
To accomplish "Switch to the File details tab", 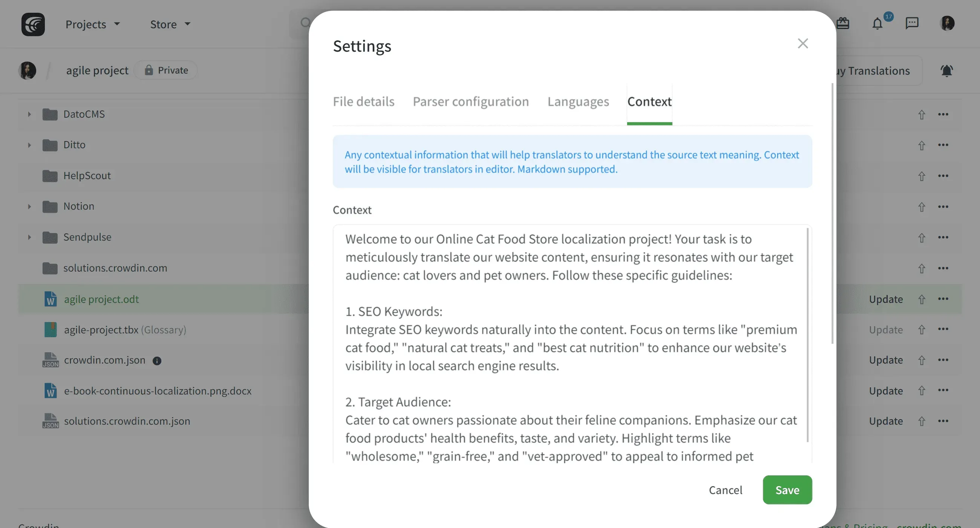I will (x=364, y=101).
